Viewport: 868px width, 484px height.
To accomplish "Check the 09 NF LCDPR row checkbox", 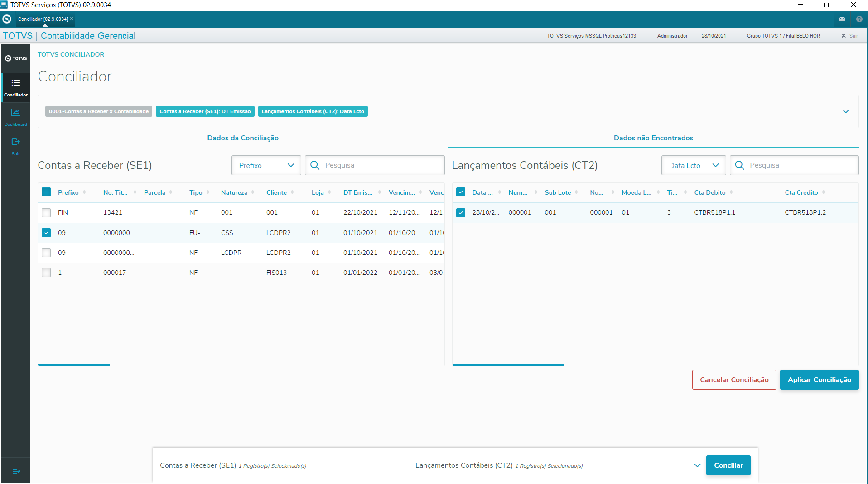I will click(46, 253).
